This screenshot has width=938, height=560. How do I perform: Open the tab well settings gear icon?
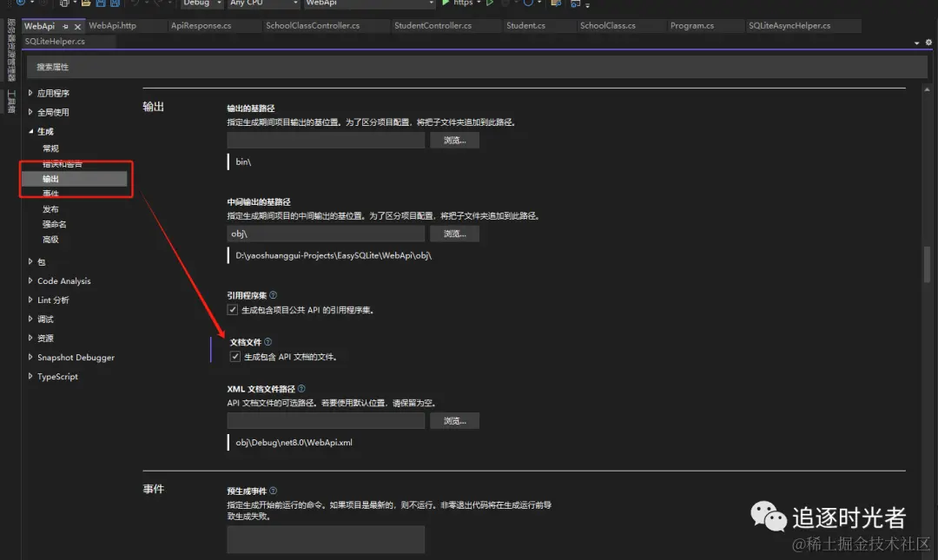928,43
